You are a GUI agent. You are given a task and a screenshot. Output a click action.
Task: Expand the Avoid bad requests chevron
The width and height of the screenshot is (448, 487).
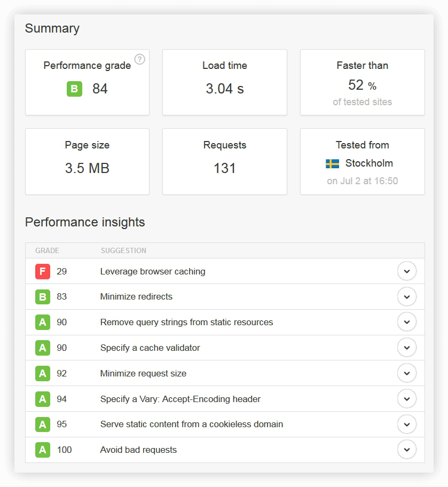pyautogui.click(x=407, y=450)
